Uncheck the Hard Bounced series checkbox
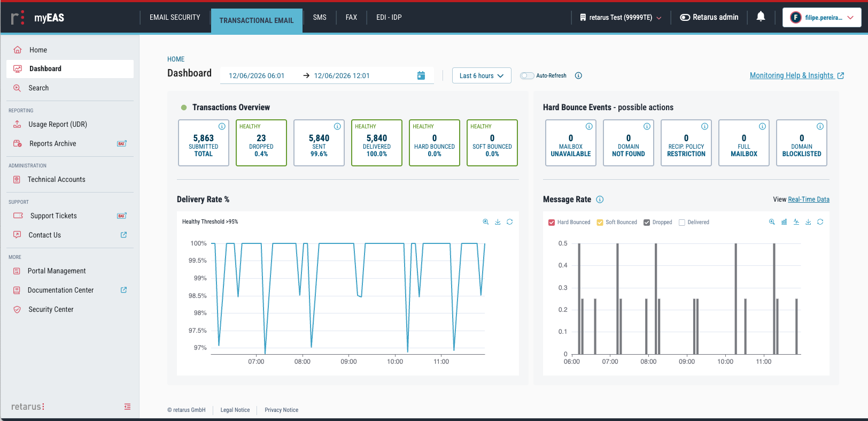The width and height of the screenshot is (868, 421). 552,223
